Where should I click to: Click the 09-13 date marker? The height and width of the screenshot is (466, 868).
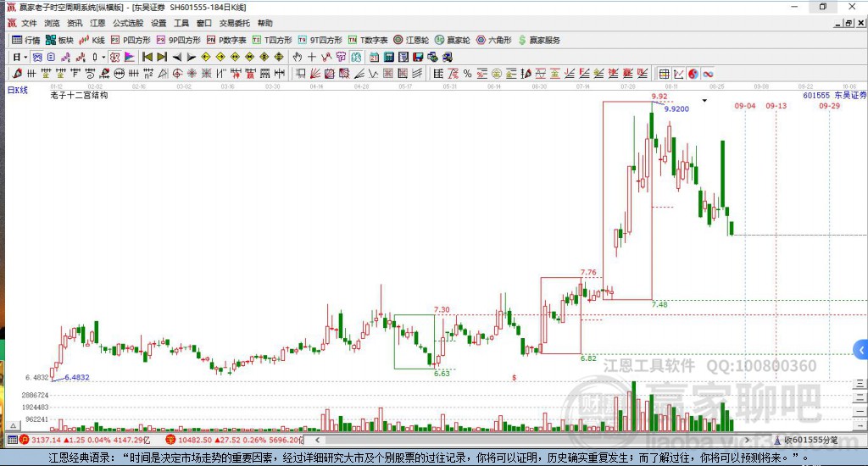pyautogui.click(x=776, y=106)
